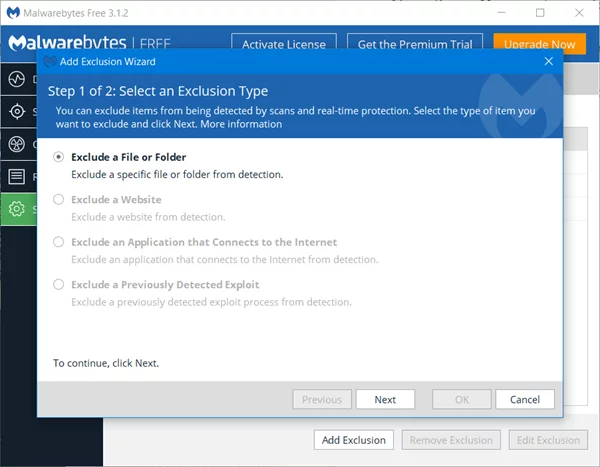The height and width of the screenshot is (467, 600).
Task: Click the Next button
Action: tap(385, 399)
